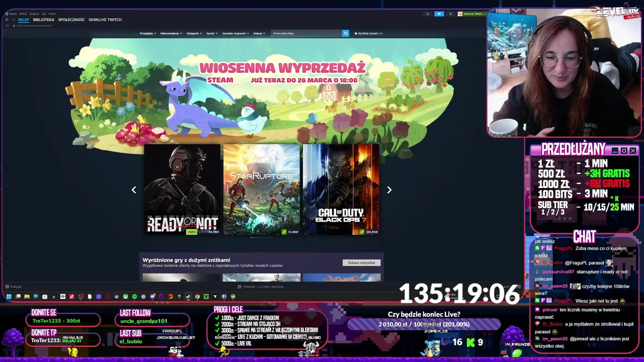The height and width of the screenshot is (362, 644).
Task: Go forward with the Steam forward arrow
Action: point(14,20)
